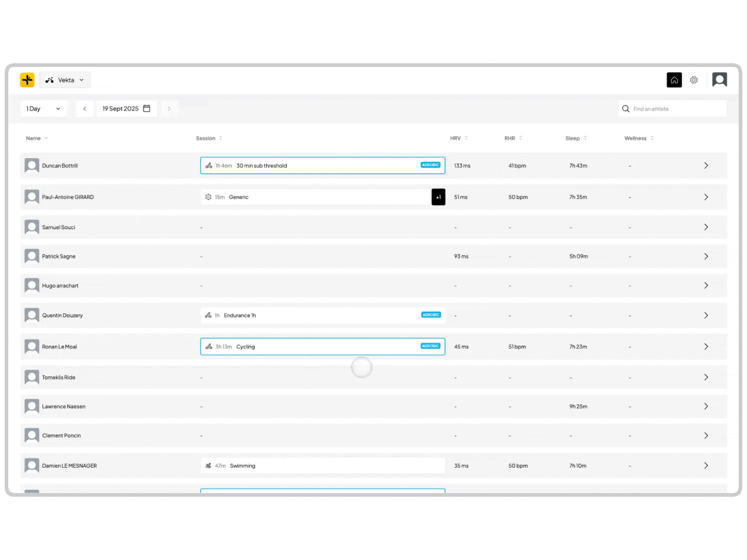Click the Find an athlete search field

(x=674, y=109)
